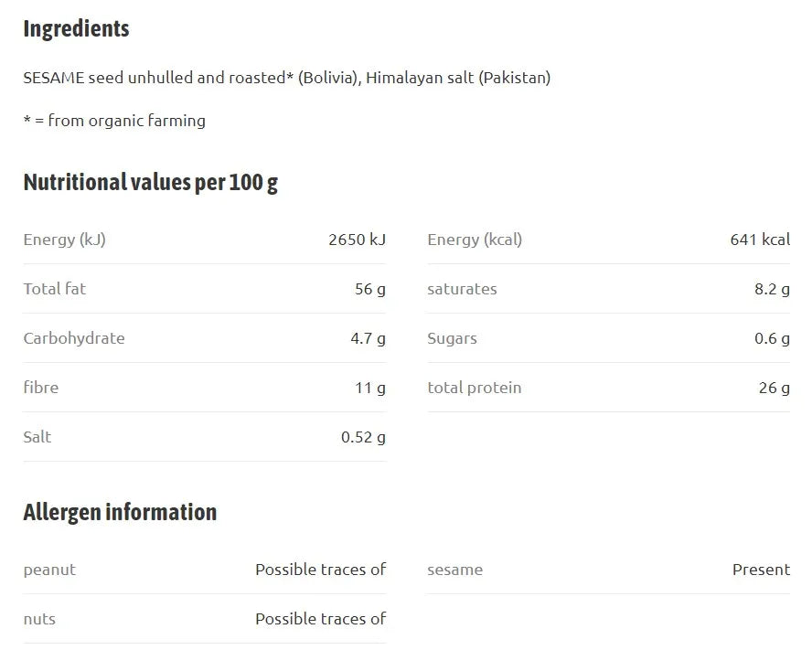
Task: Click the Ingredients heading
Action: [x=76, y=29]
